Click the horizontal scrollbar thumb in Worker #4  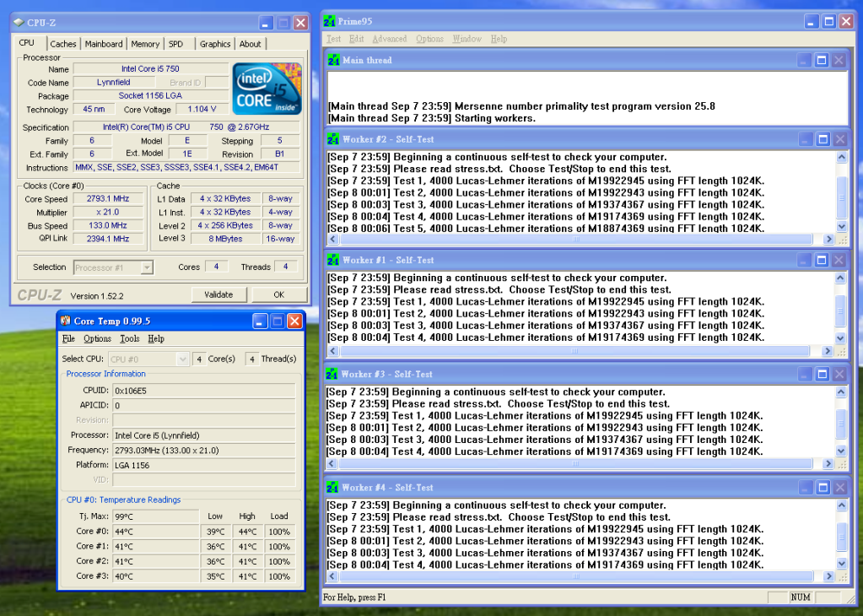click(x=576, y=575)
